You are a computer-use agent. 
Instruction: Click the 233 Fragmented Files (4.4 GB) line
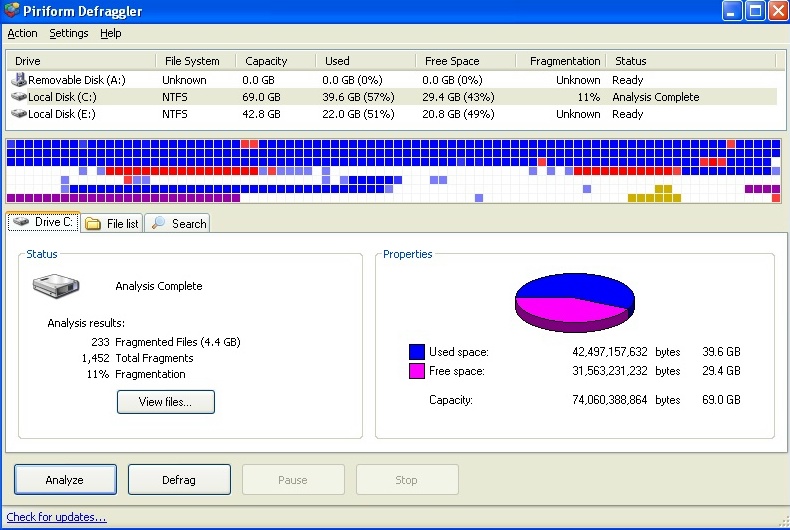pyautogui.click(x=166, y=342)
